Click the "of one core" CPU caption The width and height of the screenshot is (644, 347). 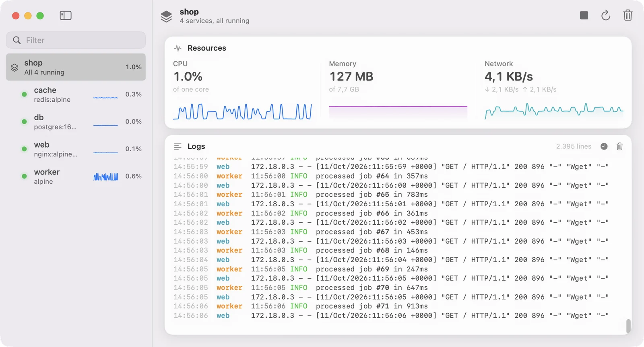pos(191,89)
